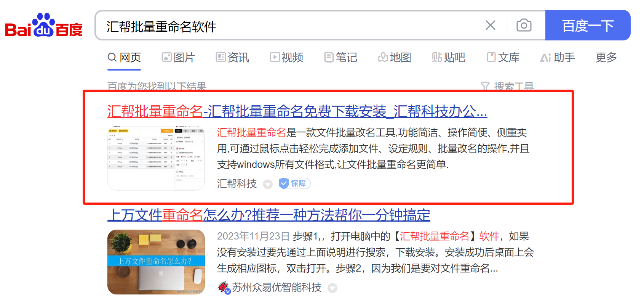The image size is (644, 304).
Task: Click the Baidu logo
Action: click(x=43, y=25)
